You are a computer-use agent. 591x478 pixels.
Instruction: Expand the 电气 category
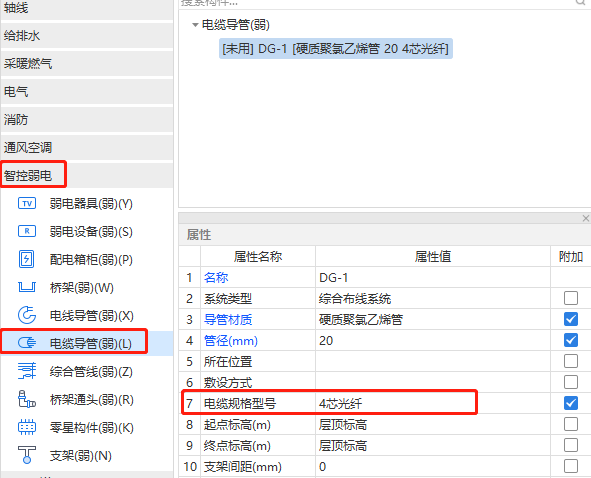click(x=87, y=92)
